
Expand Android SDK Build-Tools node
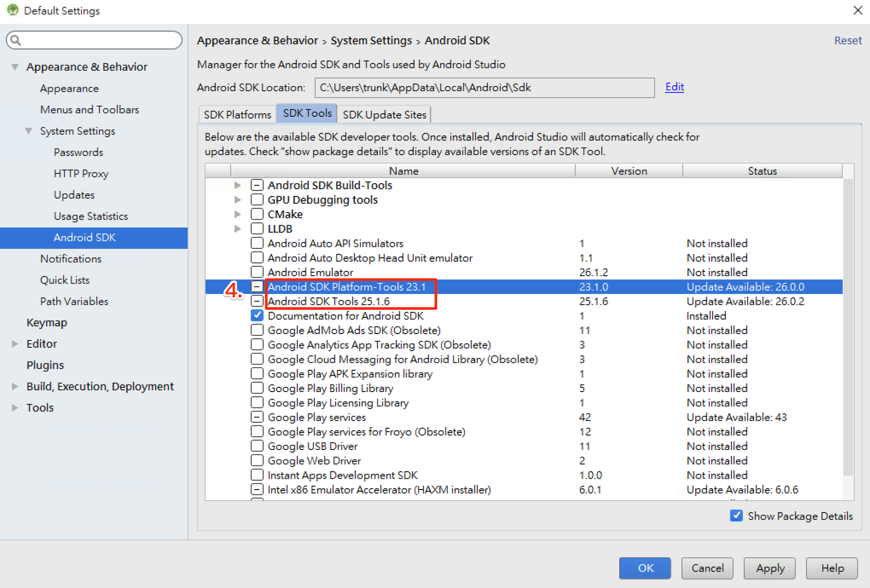coord(238,186)
